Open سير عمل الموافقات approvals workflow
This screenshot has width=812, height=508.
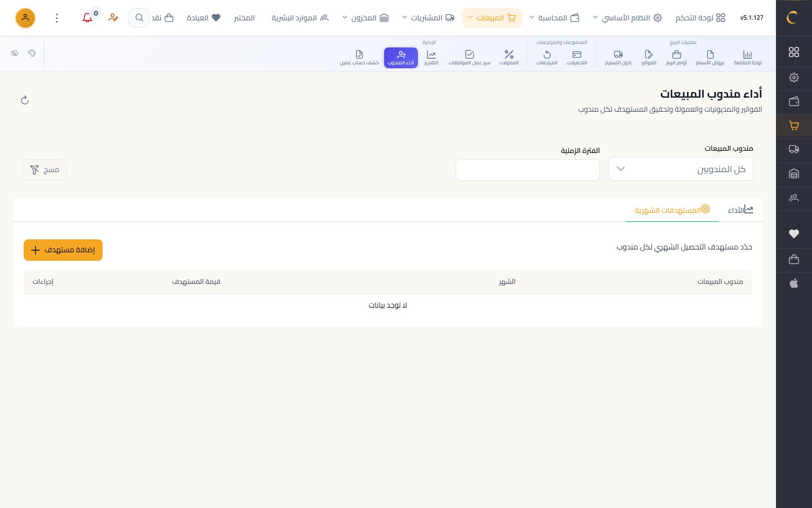click(x=469, y=58)
